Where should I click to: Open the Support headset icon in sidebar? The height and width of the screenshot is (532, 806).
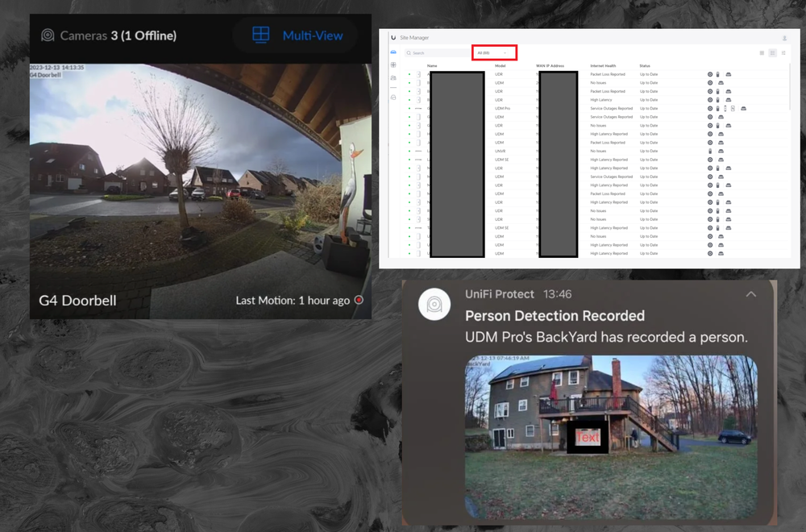[x=393, y=97]
